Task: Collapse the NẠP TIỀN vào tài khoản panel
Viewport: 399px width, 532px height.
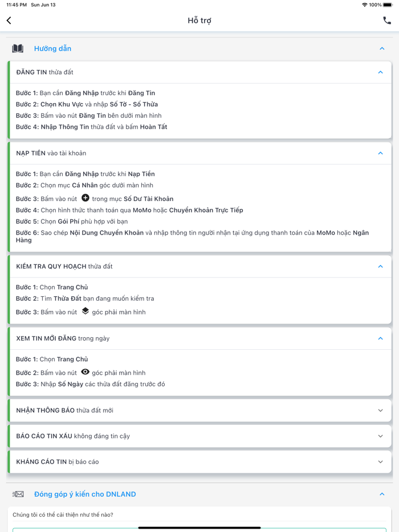Action: point(380,153)
